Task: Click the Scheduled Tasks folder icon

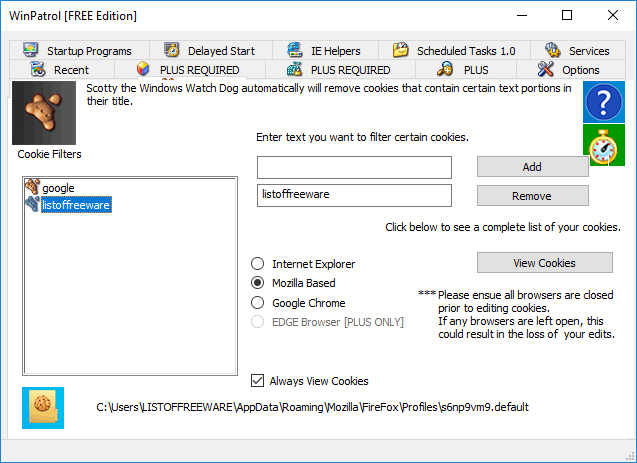Action: [401, 50]
